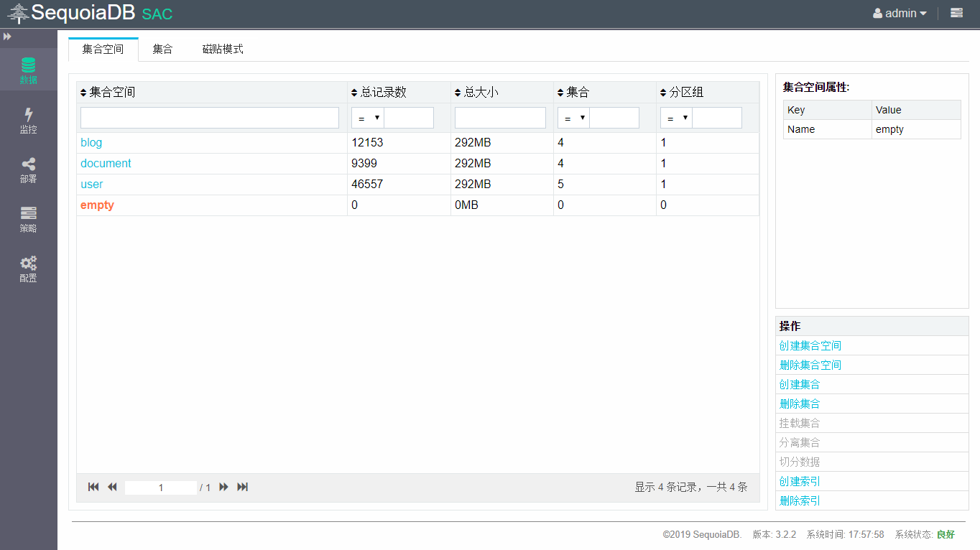
Task: Focus the 分区组 filter value field
Action: [x=717, y=118]
